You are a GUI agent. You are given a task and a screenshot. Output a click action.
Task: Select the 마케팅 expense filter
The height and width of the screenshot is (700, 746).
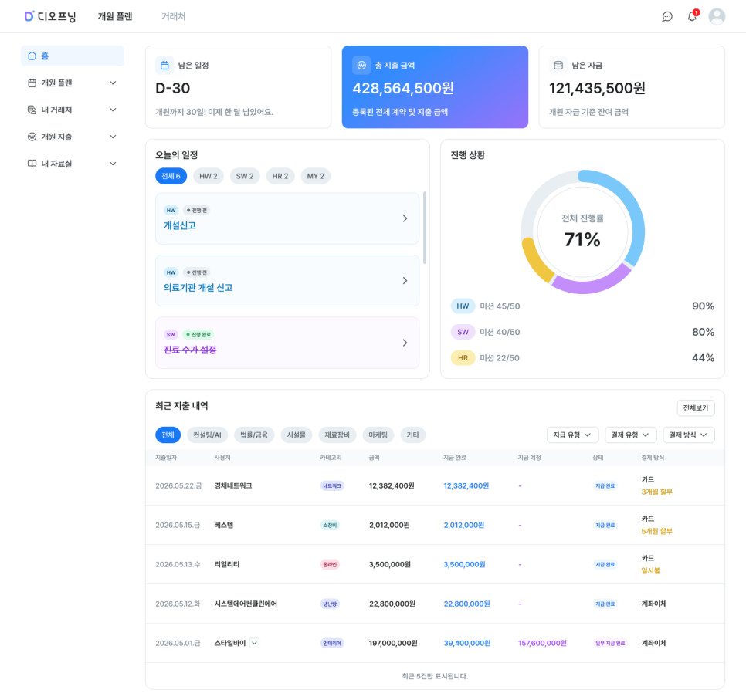pyautogui.click(x=378, y=435)
